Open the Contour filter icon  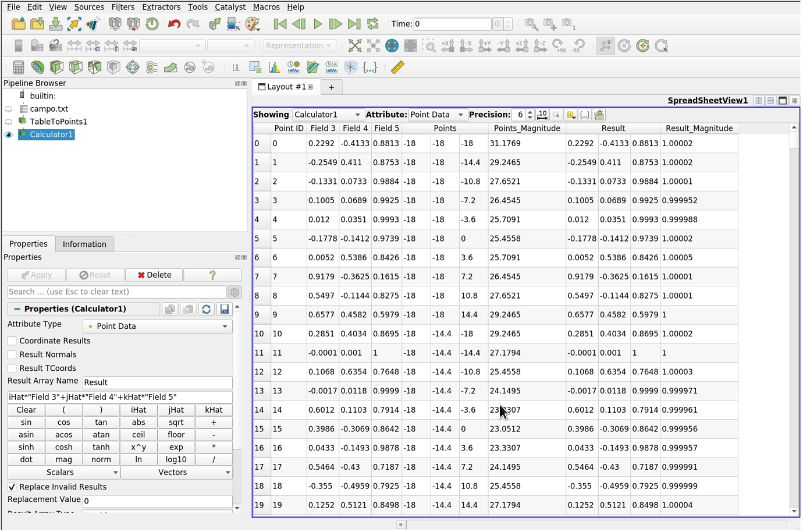pos(37,67)
